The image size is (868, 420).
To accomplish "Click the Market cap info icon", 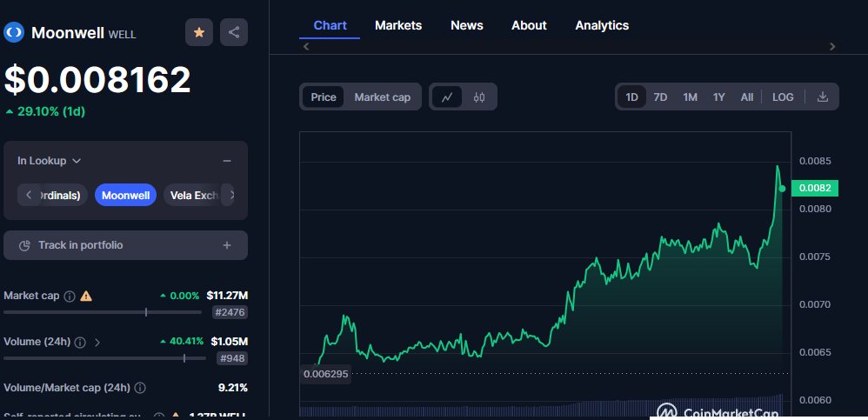I will tap(70, 296).
